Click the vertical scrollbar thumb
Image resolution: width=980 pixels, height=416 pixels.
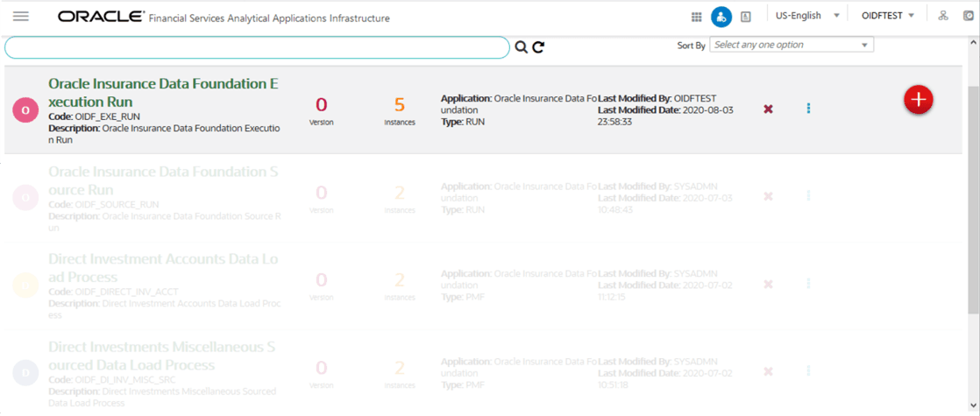click(x=974, y=200)
